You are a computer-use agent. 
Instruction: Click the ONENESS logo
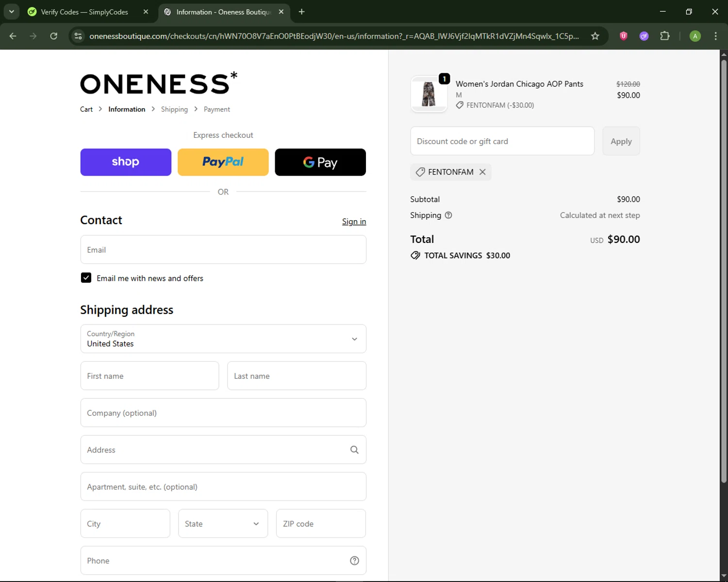159,83
